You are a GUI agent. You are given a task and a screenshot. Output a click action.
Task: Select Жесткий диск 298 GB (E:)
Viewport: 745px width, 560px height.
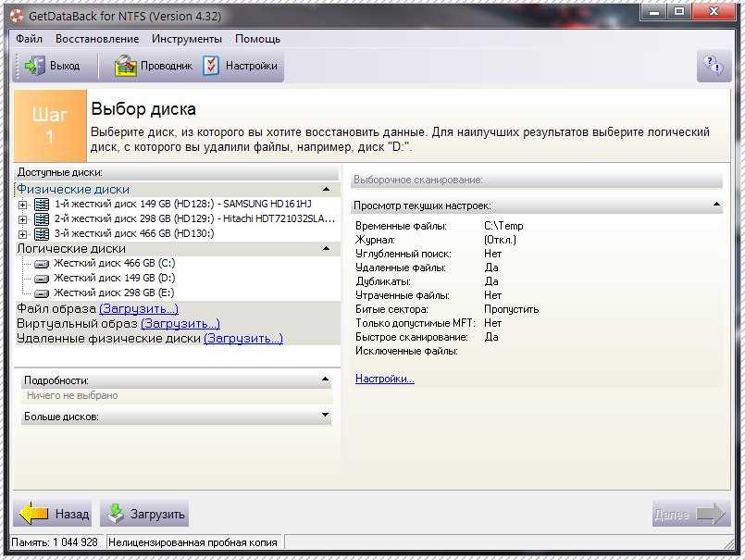[x=114, y=292]
